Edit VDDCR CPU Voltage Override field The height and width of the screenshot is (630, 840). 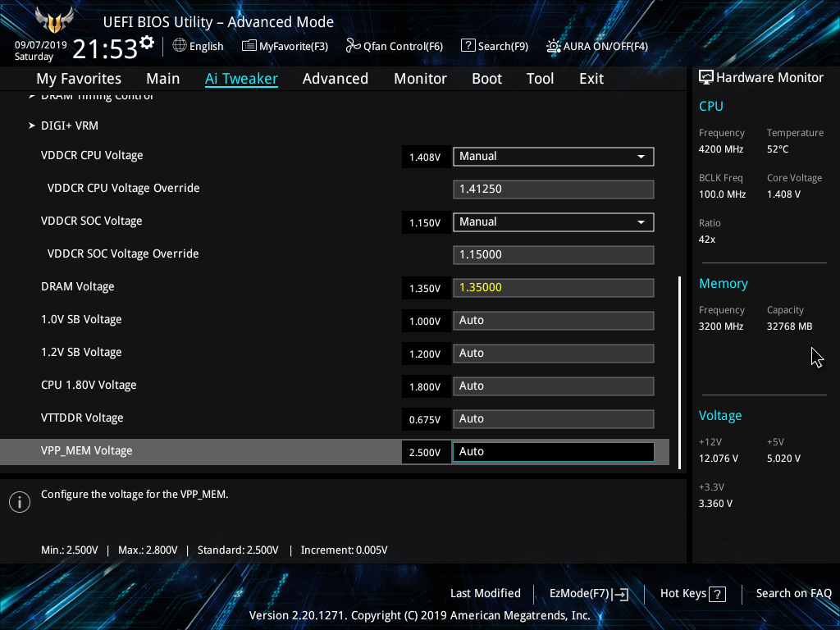coord(554,189)
